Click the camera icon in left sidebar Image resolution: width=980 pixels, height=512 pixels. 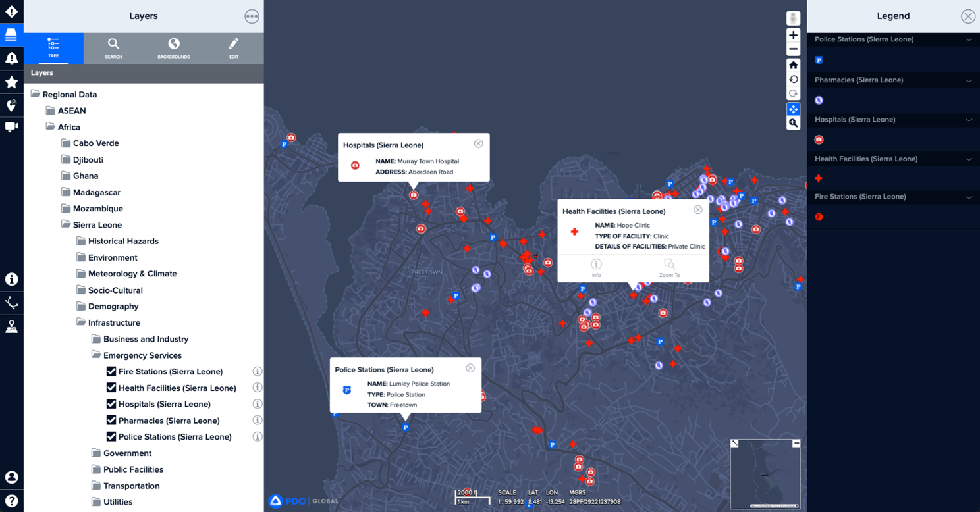[11, 127]
